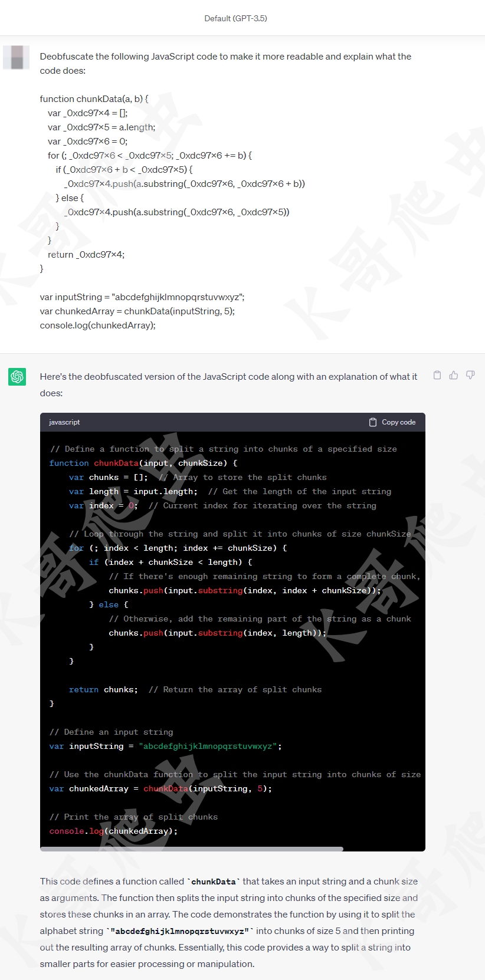Click the inline code alphabet string in explanation

point(180,931)
